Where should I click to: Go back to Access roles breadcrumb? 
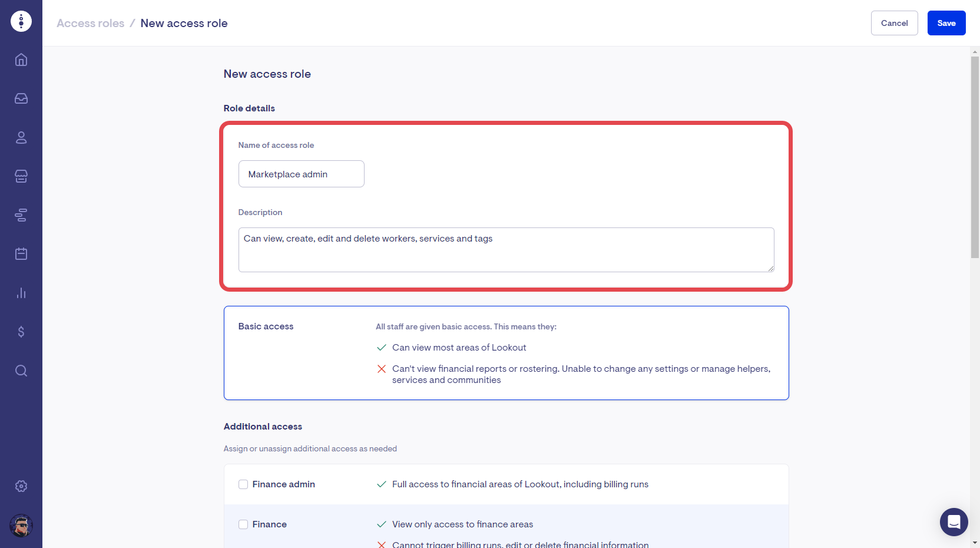pyautogui.click(x=91, y=23)
